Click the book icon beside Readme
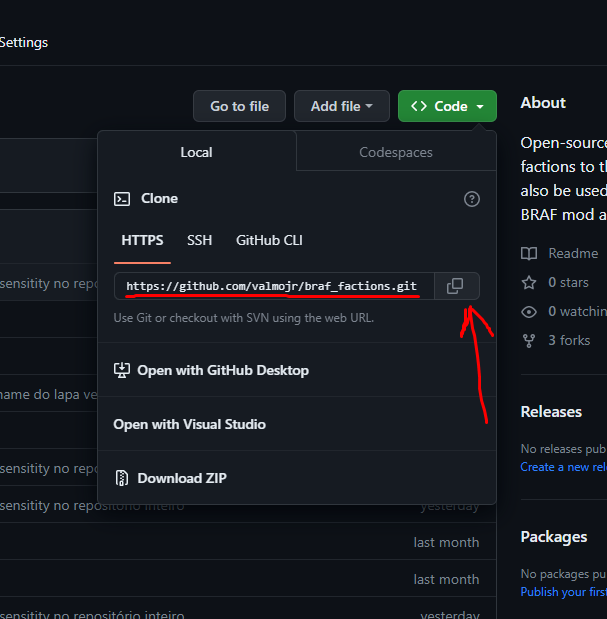The height and width of the screenshot is (619, 607). [x=529, y=253]
